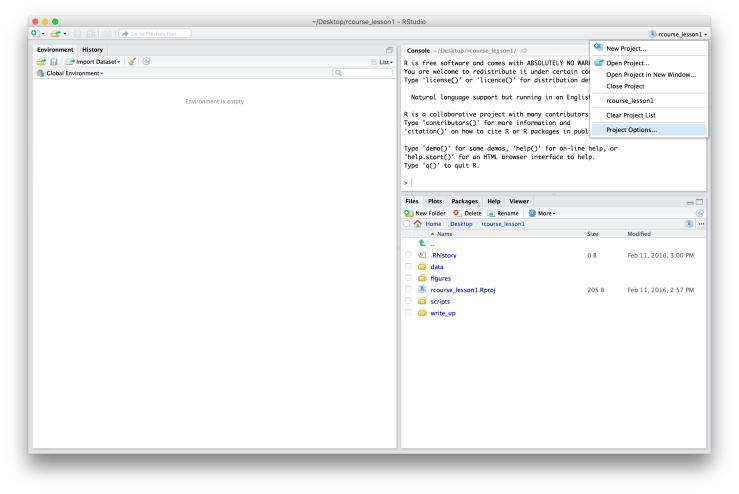Click the project directory icon beside the path

689,224
